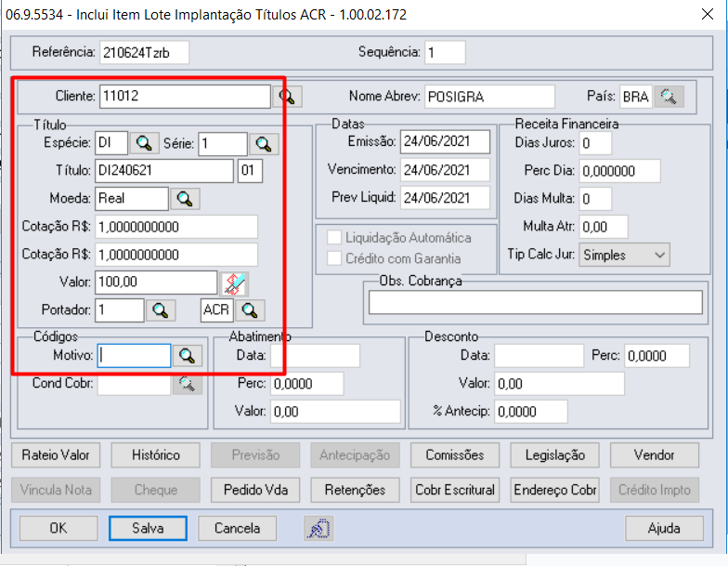
Task: Open Legislação
Action: click(x=555, y=455)
